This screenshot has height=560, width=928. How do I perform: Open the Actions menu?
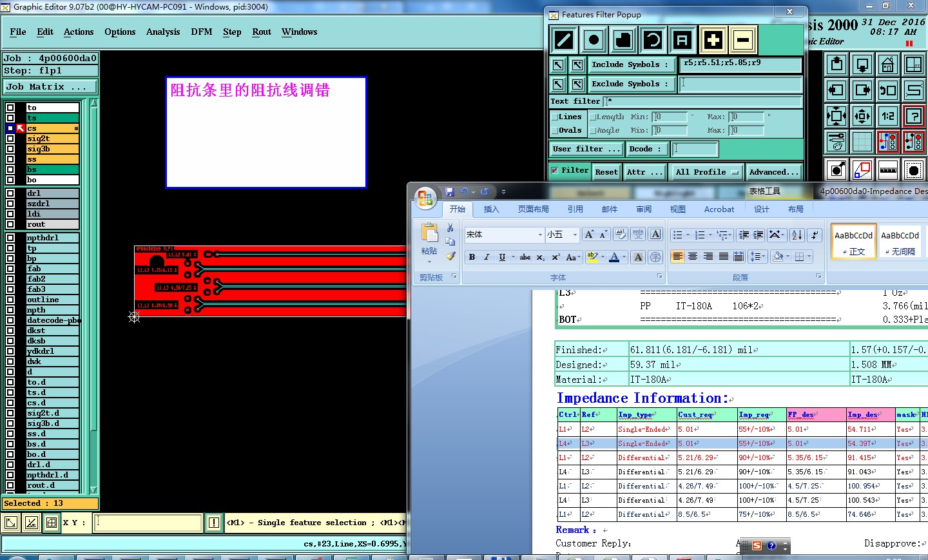(79, 32)
